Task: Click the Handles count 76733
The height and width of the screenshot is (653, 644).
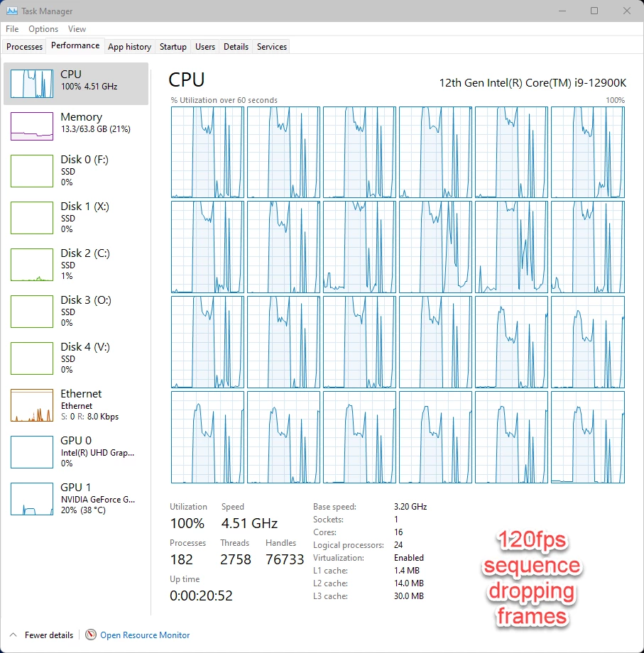Action: (285, 559)
